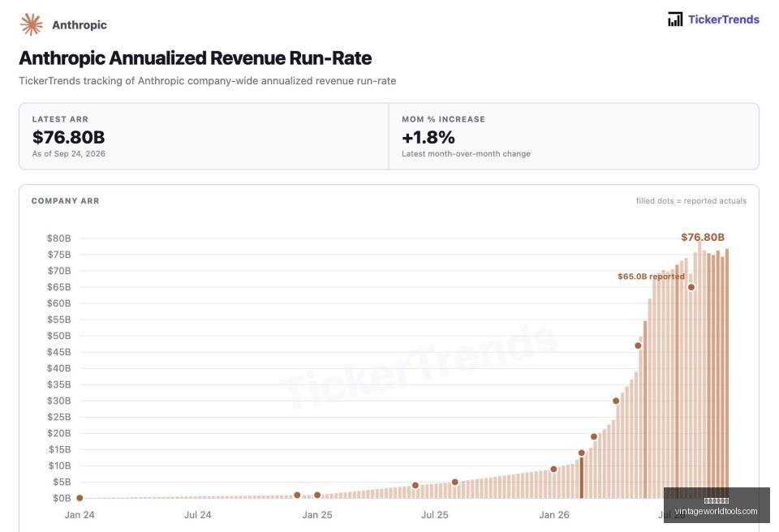The width and height of the screenshot is (779, 532).
Task: Click the Latest ARR $76.80B card
Action: 204,136
